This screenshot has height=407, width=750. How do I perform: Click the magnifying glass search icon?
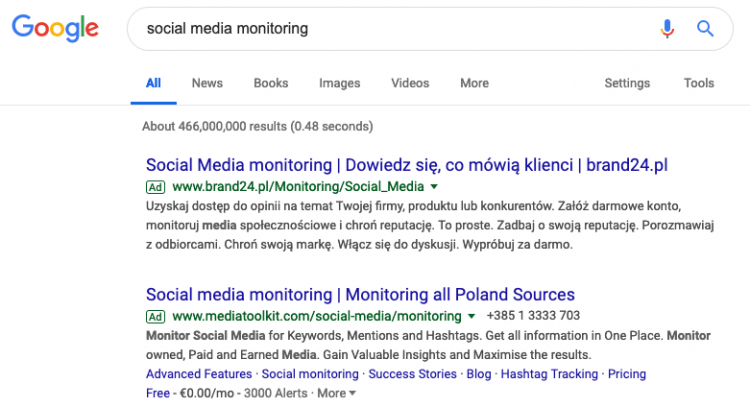[705, 29]
